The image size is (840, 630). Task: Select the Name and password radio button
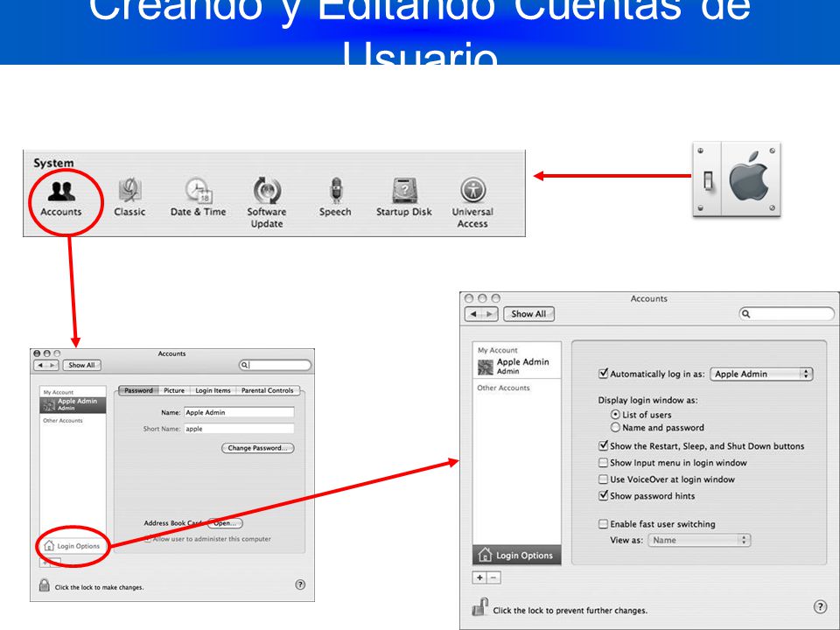[615, 428]
